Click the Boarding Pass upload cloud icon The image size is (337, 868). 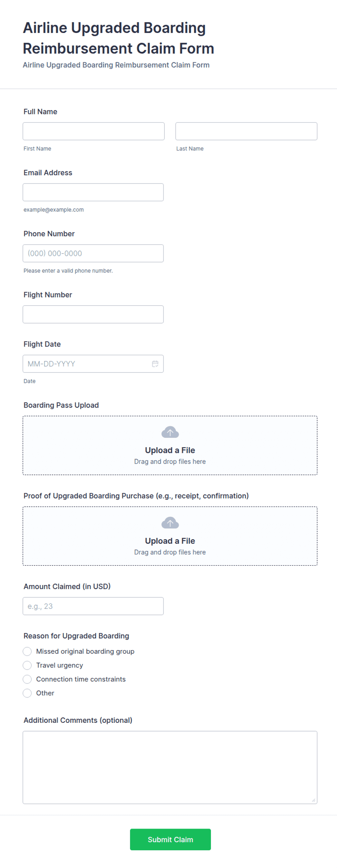[x=170, y=432]
